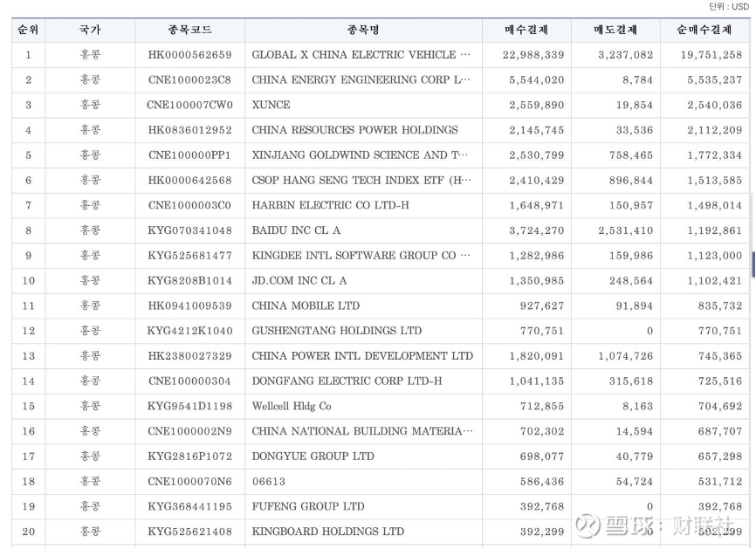Click the 종목코드 column header

click(x=190, y=30)
